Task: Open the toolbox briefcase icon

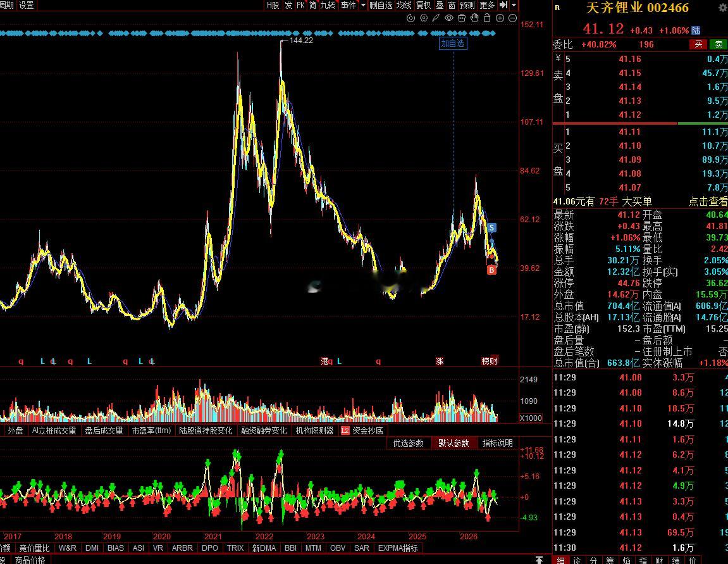Action: [x=462, y=18]
